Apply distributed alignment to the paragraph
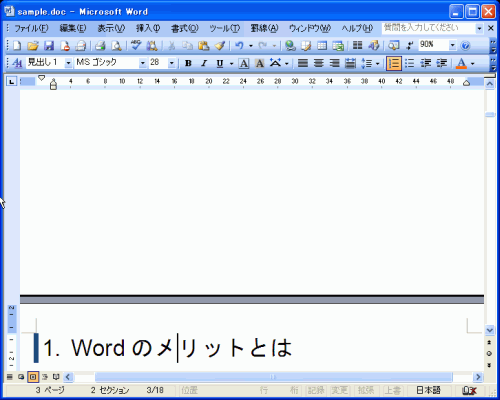This screenshot has height=400, width=500. [x=350, y=63]
